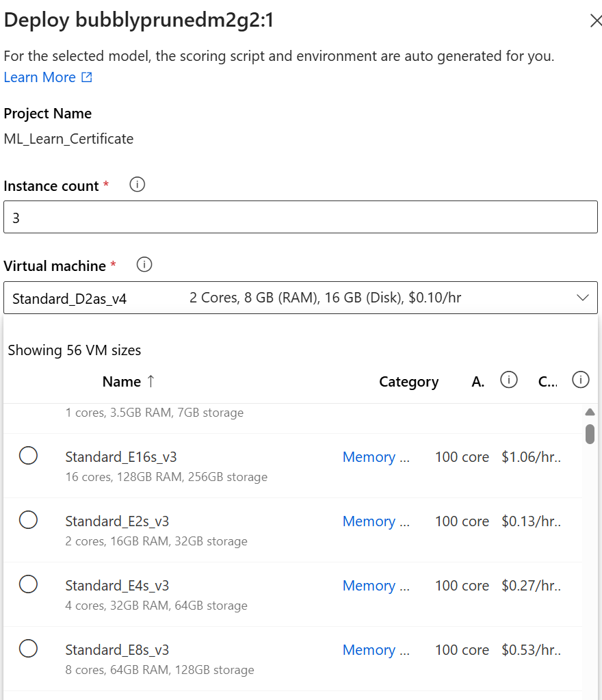Open the Learn More link

pyautogui.click(x=40, y=77)
